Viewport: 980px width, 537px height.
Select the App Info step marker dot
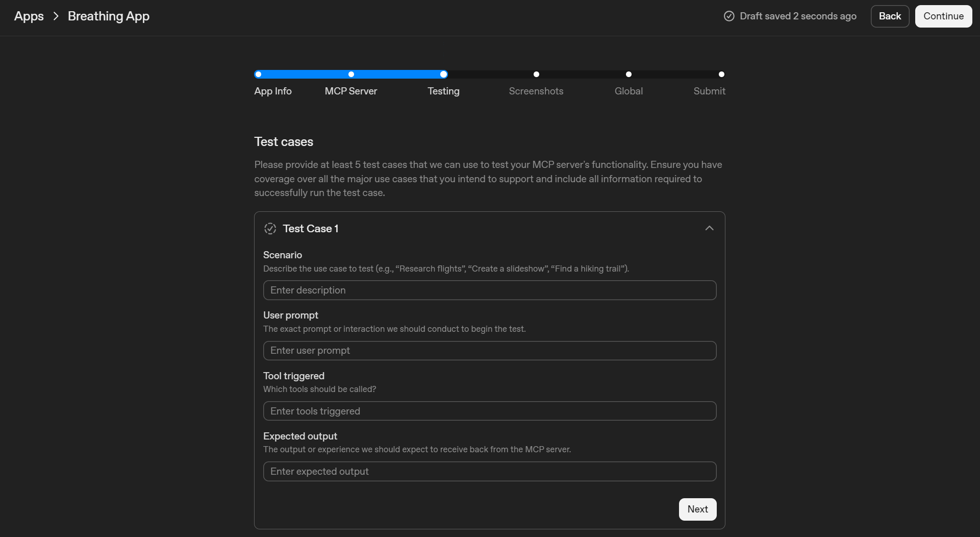[x=258, y=74]
